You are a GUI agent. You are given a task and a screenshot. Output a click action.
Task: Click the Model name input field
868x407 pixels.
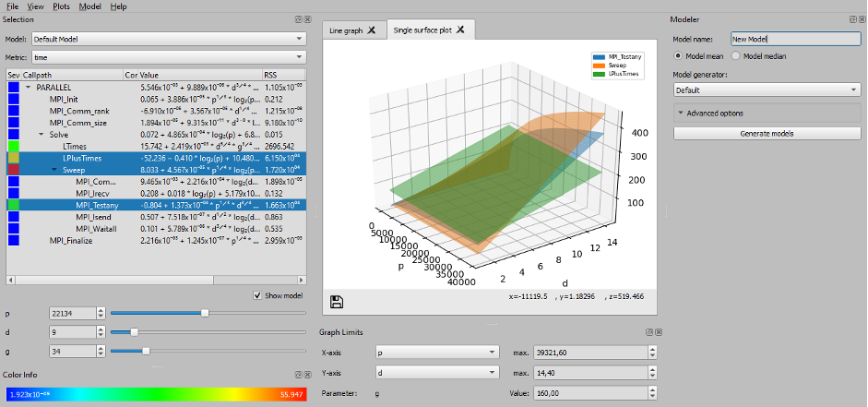795,40
